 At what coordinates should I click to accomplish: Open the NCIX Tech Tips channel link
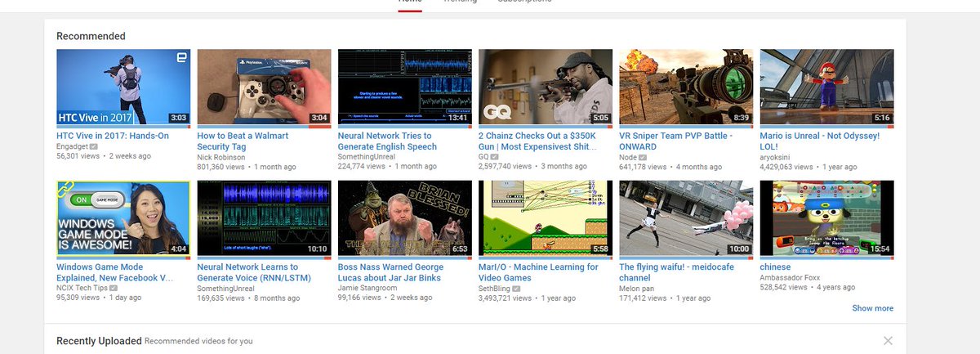tap(82, 288)
